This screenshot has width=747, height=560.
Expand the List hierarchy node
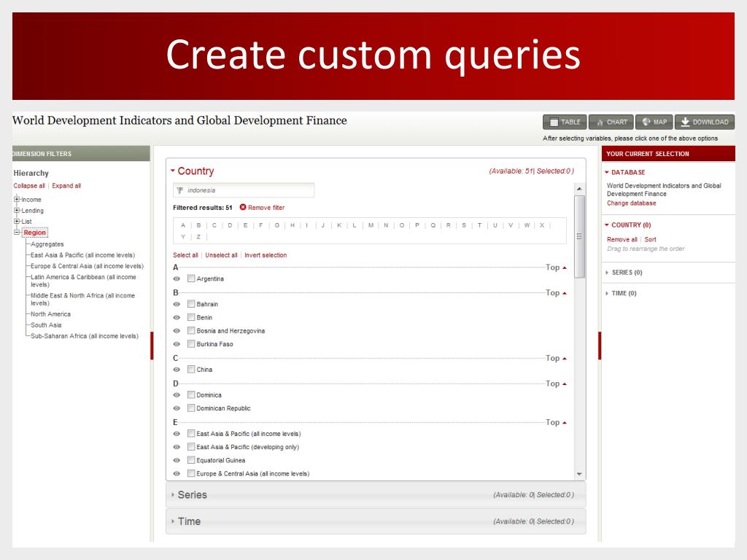(x=18, y=221)
